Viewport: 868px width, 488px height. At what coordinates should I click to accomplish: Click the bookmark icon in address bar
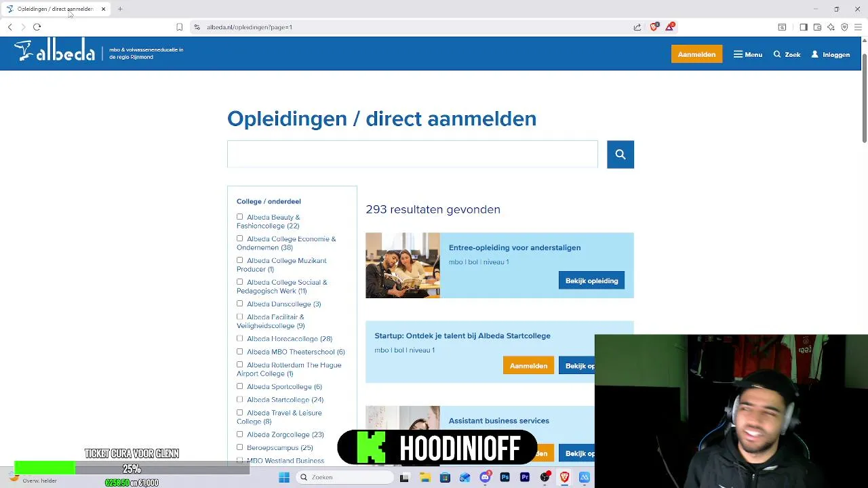click(179, 27)
